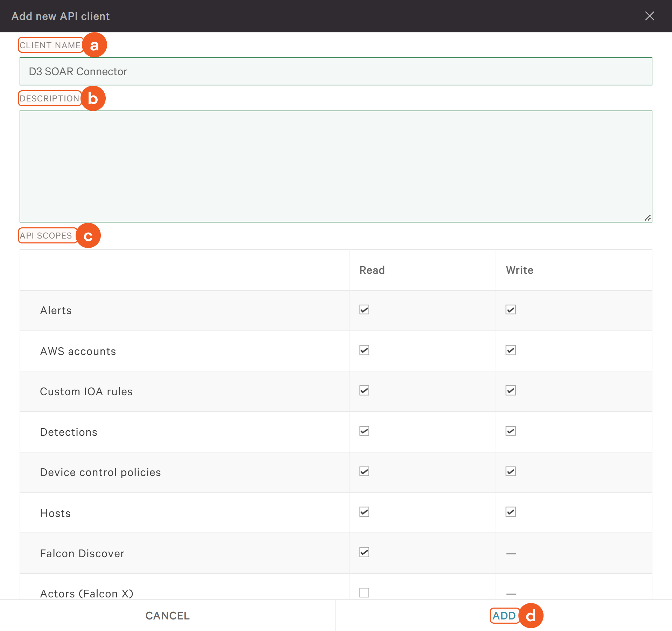
Task: Uncheck Read scope for Falcon Discover
Action: point(364,553)
